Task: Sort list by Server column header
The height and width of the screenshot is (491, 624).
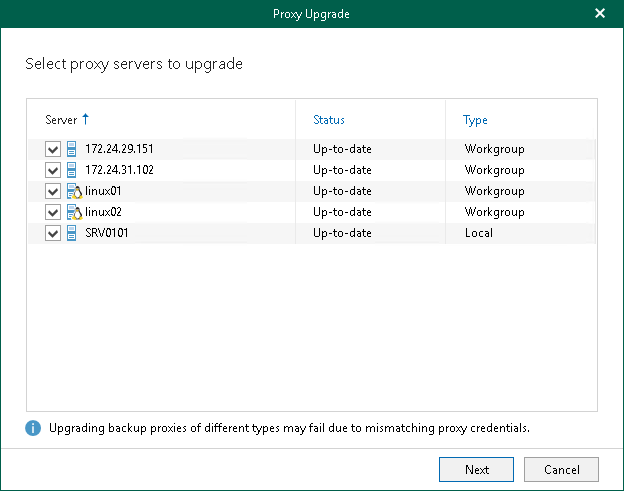Action: pos(61,120)
